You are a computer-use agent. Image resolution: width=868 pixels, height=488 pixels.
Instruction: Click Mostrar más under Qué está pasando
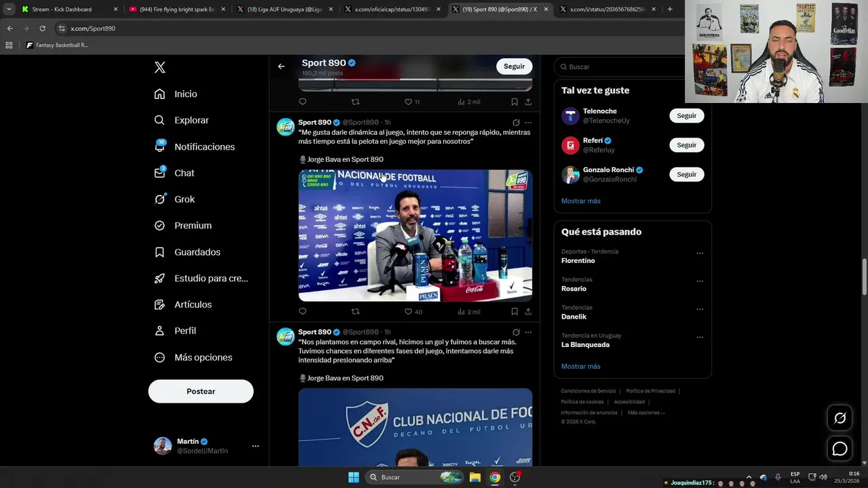point(580,366)
